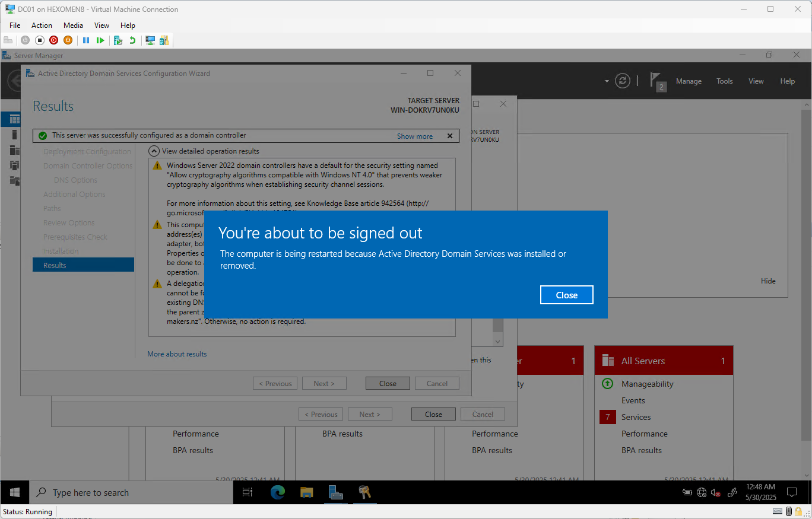The height and width of the screenshot is (519, 812).
Task: Close the sign-out notification dialog
Action: pos(566,295)
